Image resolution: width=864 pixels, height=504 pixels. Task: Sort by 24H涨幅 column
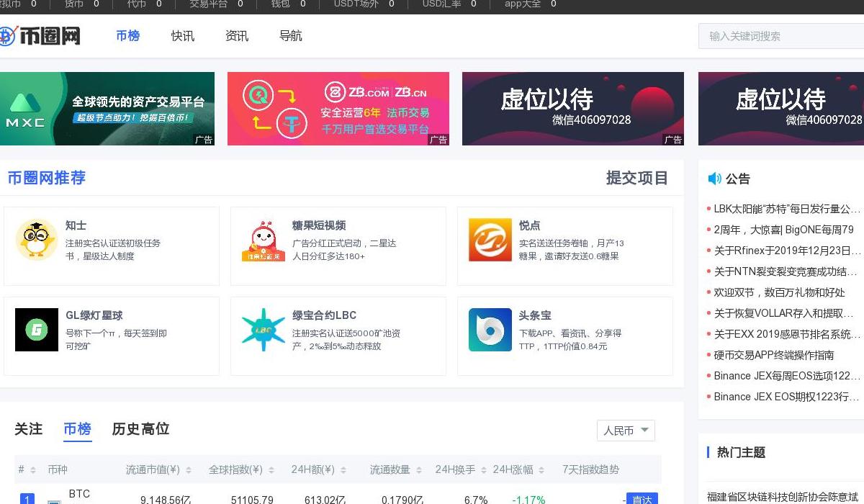tap(541, 470)
